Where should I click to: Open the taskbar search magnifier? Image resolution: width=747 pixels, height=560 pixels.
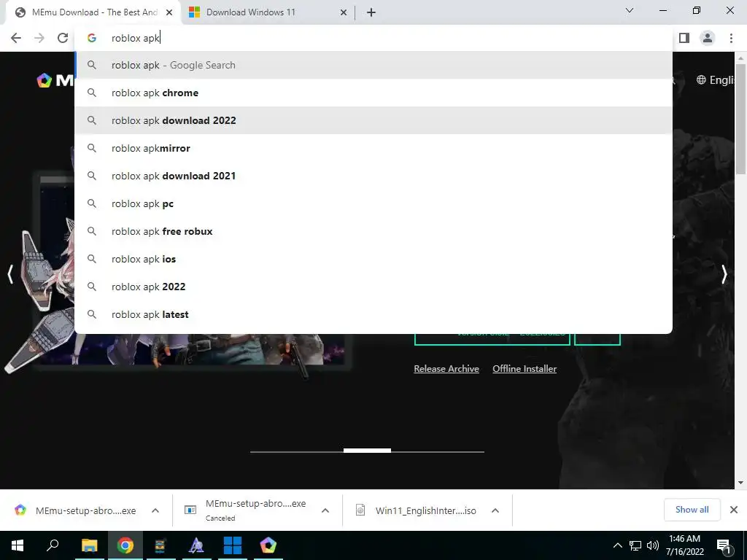[x=53, y=545]
